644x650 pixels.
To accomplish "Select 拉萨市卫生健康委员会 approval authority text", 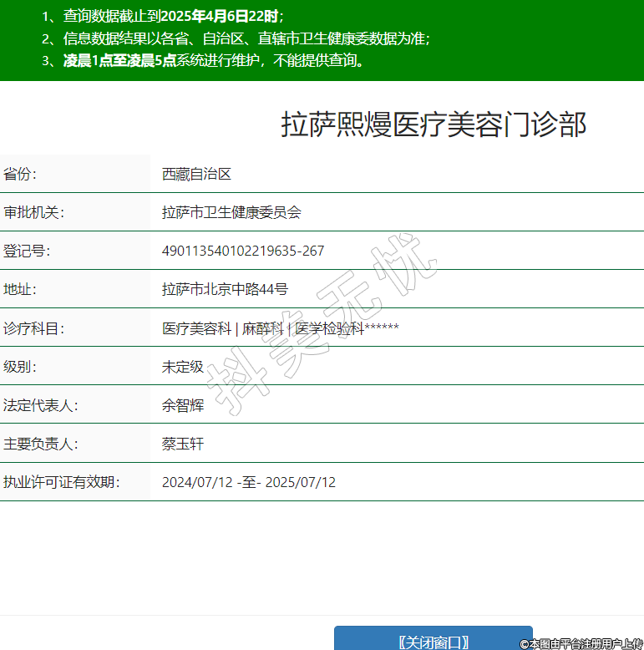I will click(231, 212).
